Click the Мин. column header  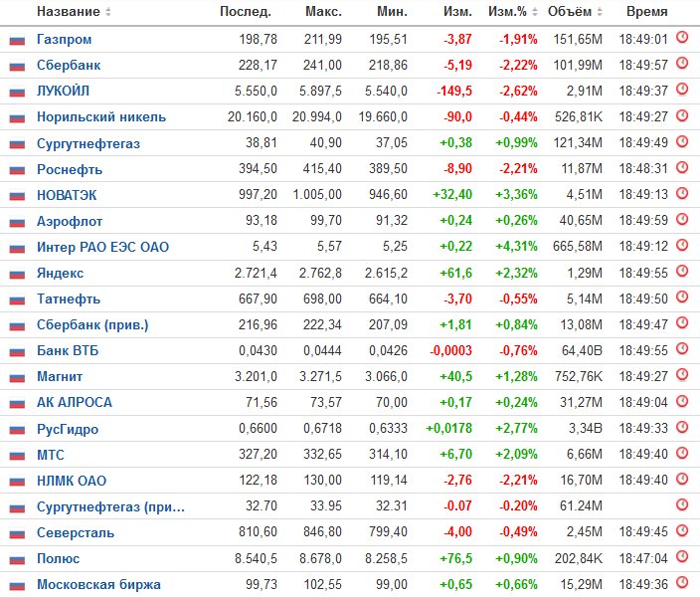[x=392, y=12]
